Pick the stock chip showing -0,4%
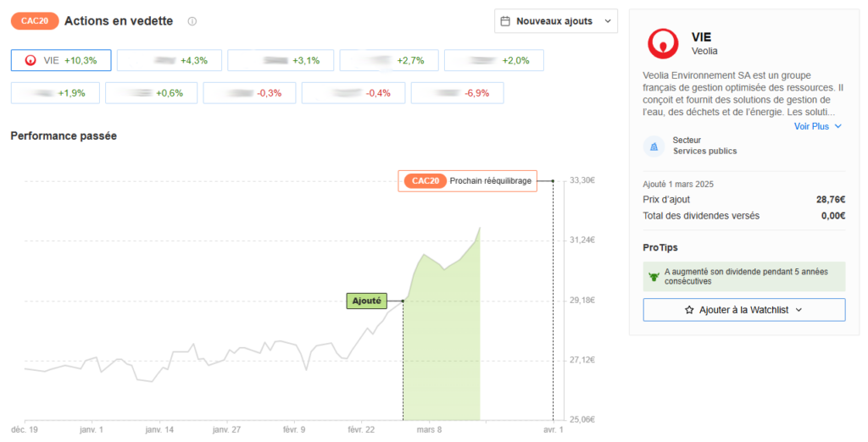The height and width of the screenshot is (442, 868). click(353, 93)
